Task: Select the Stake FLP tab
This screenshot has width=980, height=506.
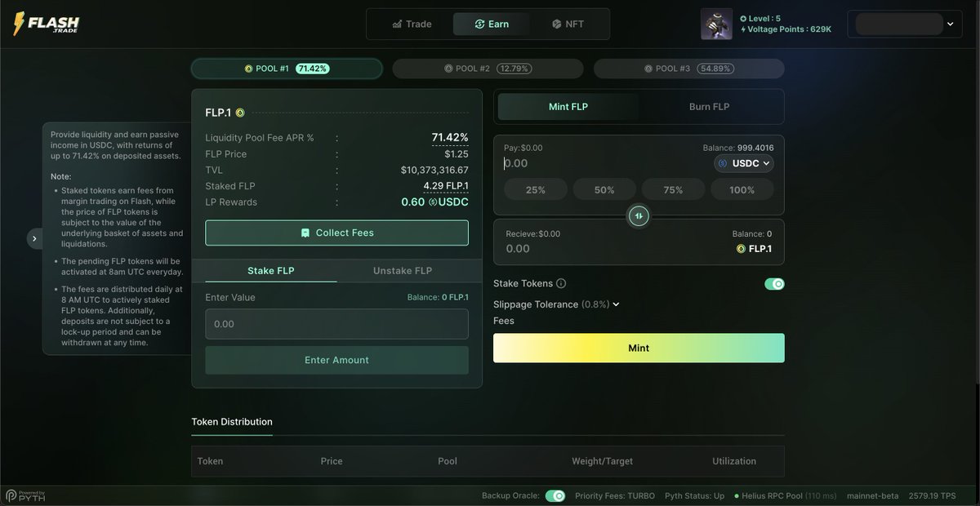Action: (x=271, y=271)
